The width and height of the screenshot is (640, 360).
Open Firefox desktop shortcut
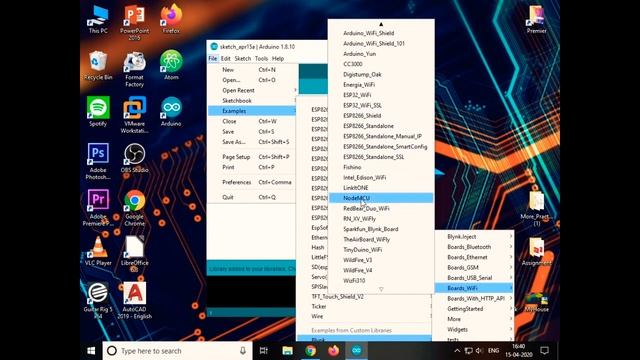point(171,19)
